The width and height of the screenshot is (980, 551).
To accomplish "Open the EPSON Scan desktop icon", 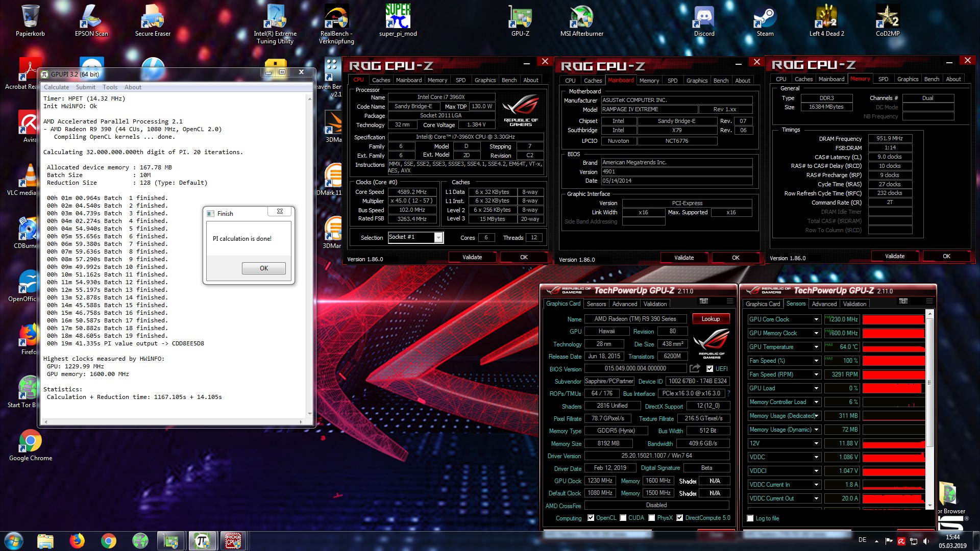I will (x=91, y=20).
